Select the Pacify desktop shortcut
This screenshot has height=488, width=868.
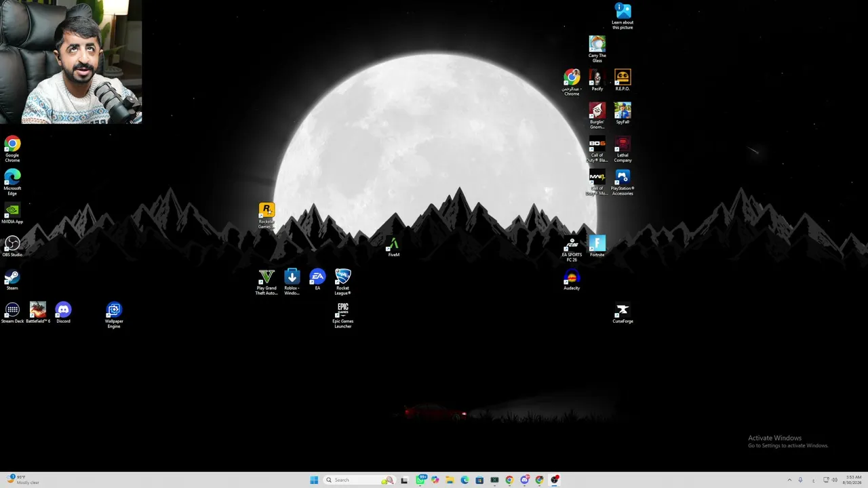point(597,80)
